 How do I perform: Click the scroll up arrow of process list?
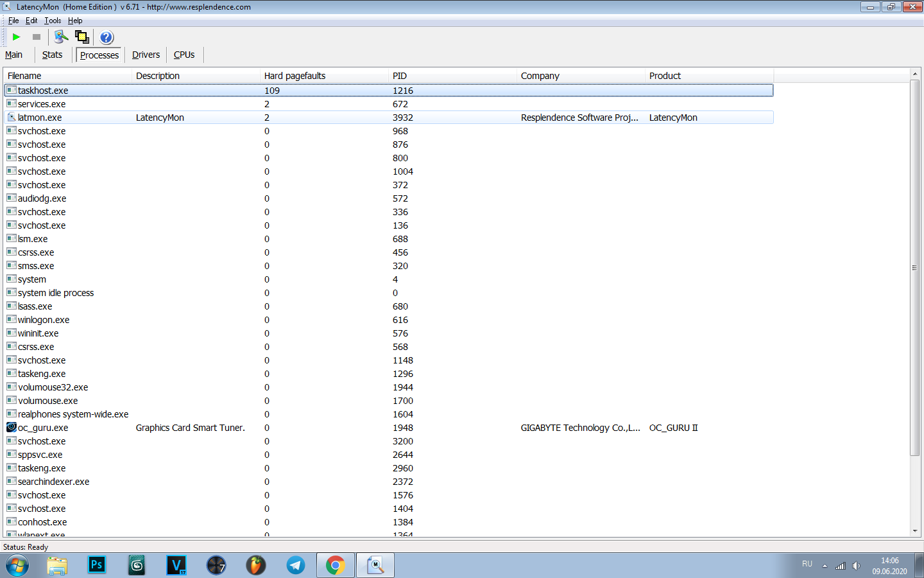(915, 74)
